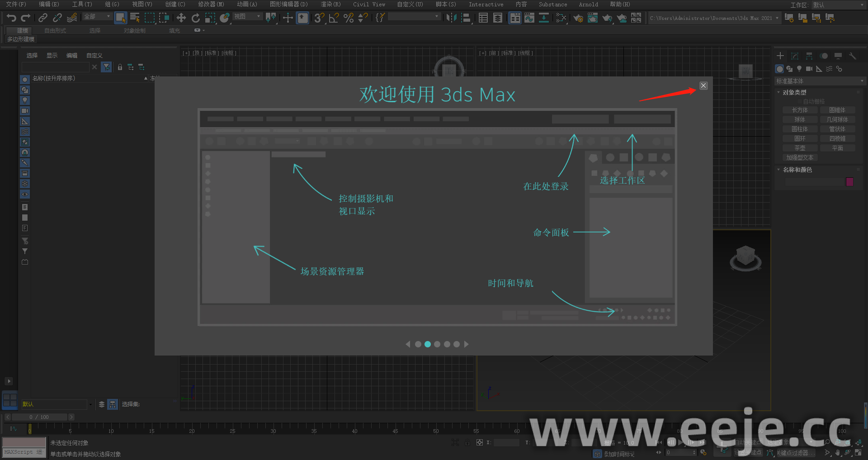Toggle percent snap in toolbar

348,18
